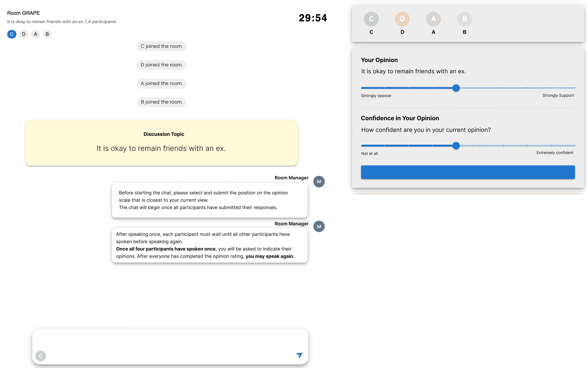588x368 pixels.
Task: Click the first Room Manager M avatar
Action: tap(319, 182)
